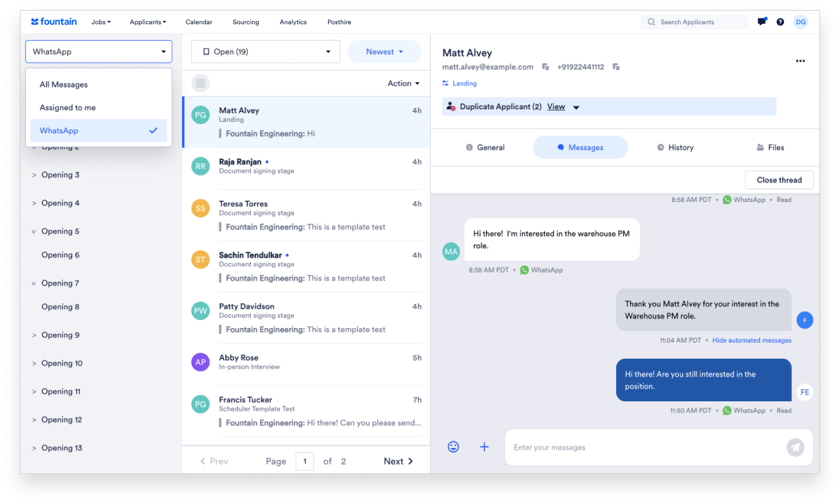840x504 pixels.
Task: Select All Messages option
Action: point(99,85)
